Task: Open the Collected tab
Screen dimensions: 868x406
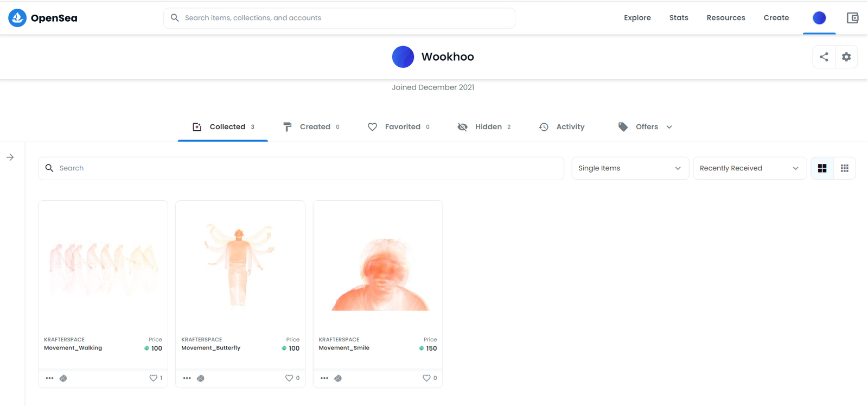Action: point(223,127)
